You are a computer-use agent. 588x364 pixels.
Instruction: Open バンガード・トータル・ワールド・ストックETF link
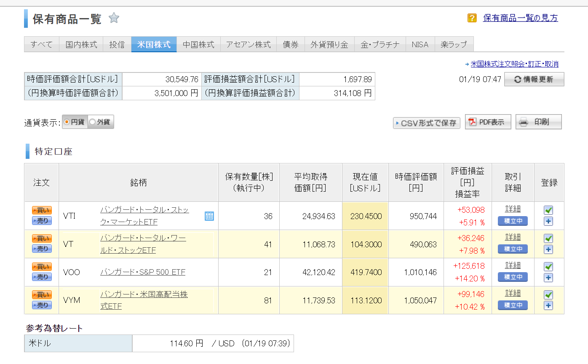tap(143, 244)
